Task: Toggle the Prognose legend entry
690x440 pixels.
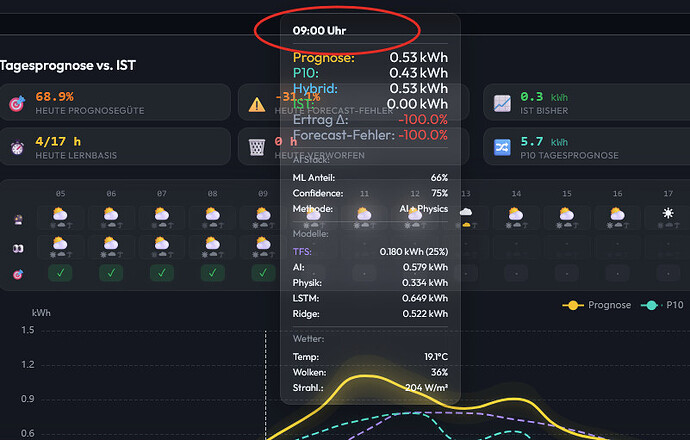Action: (596, 305)
